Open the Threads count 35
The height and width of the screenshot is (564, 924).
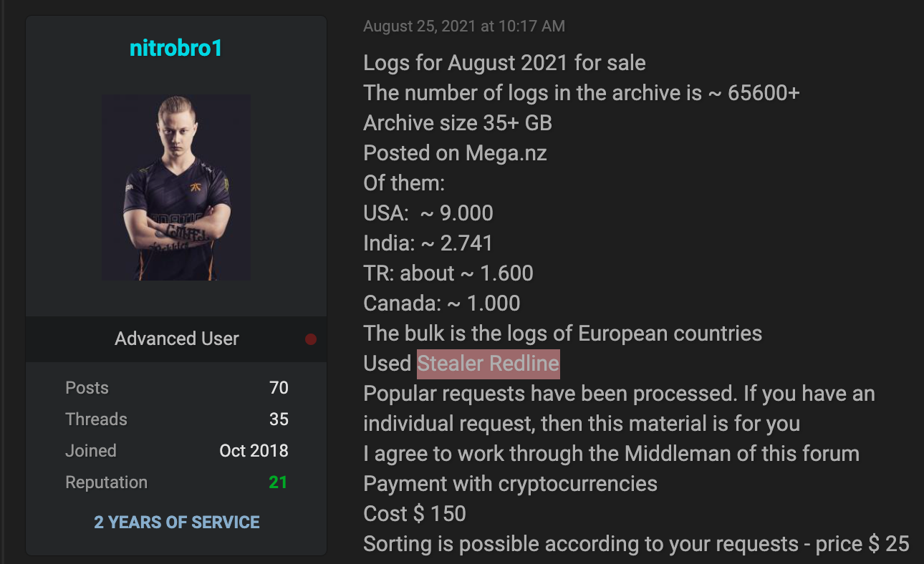[279, 419]
